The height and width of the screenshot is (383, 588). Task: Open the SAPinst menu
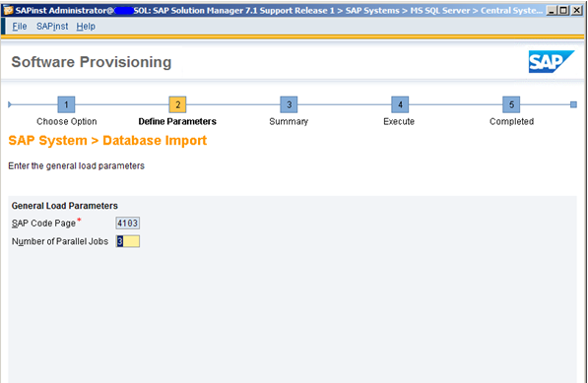(52, 27)
